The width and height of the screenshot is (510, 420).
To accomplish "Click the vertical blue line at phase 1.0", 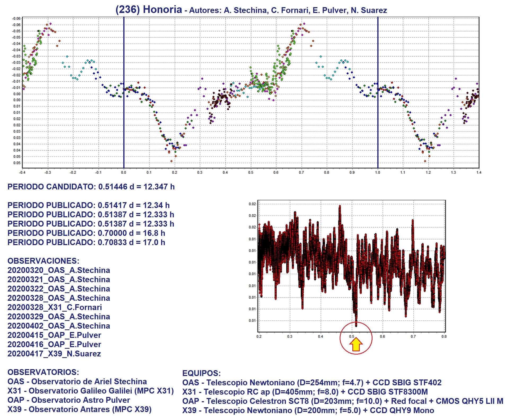I will coord(378,92).
